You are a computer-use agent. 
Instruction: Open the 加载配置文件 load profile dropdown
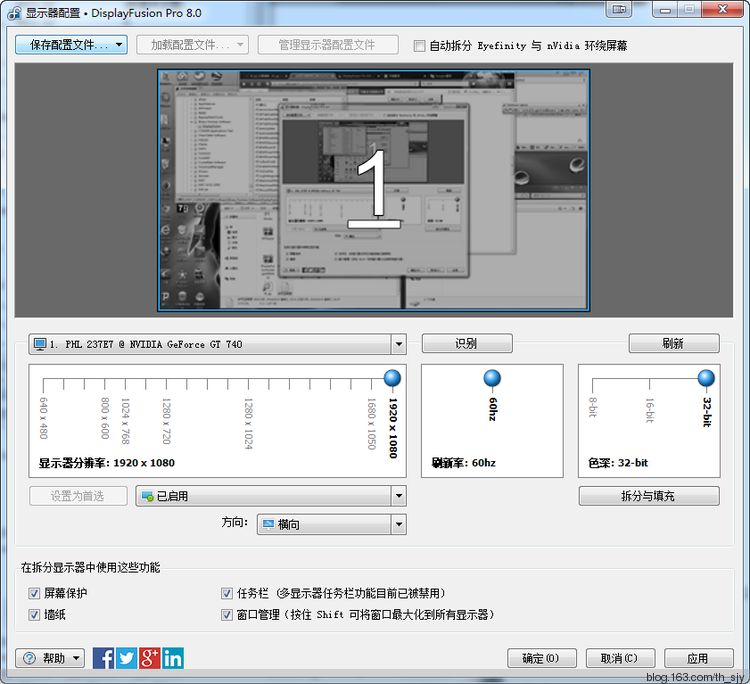click(x=192, y=45)
